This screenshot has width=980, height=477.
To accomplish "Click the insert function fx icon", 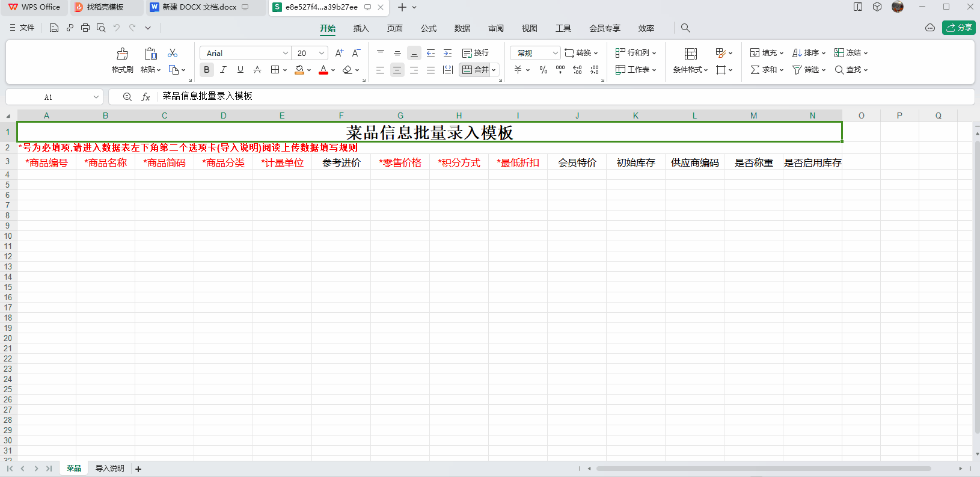I will pos(145,97).
